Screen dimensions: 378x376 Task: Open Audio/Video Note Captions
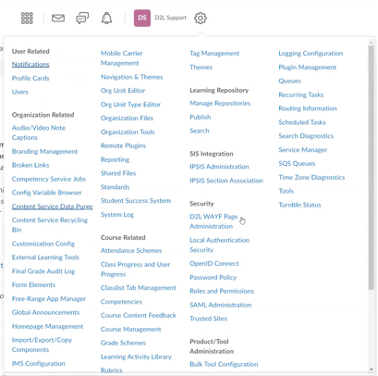tap(39, 132)
